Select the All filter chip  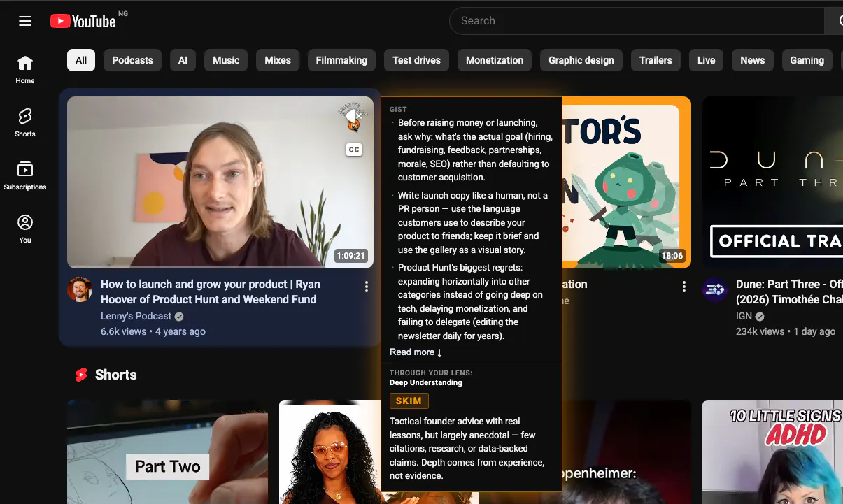[81, 60]
